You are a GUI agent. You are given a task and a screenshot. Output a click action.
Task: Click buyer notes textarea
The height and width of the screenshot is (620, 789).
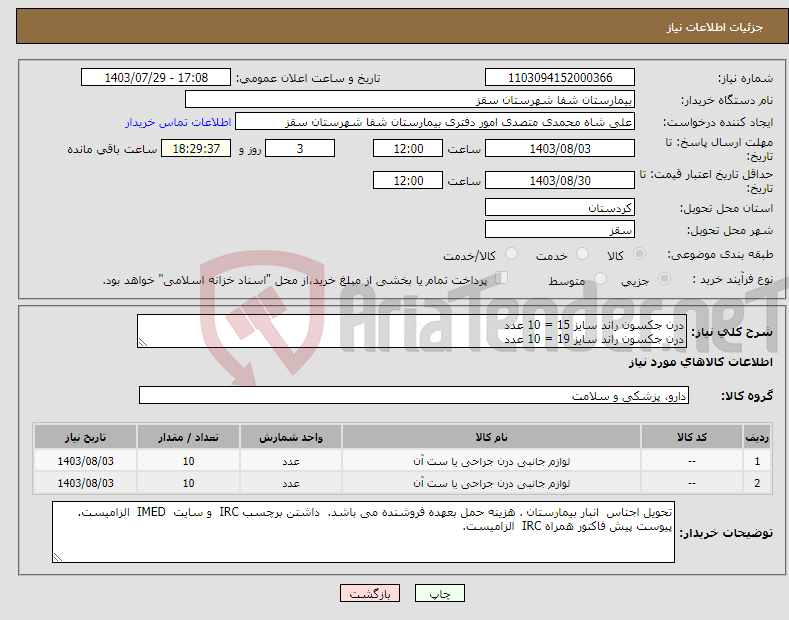point(363,532)
